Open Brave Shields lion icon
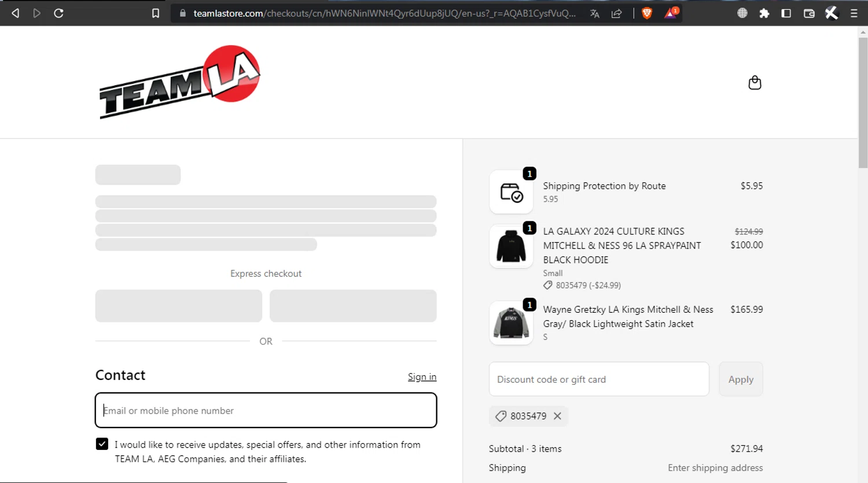Image resolution: width=868 pixels, height=483 pixels. click(x=647, y=13)
